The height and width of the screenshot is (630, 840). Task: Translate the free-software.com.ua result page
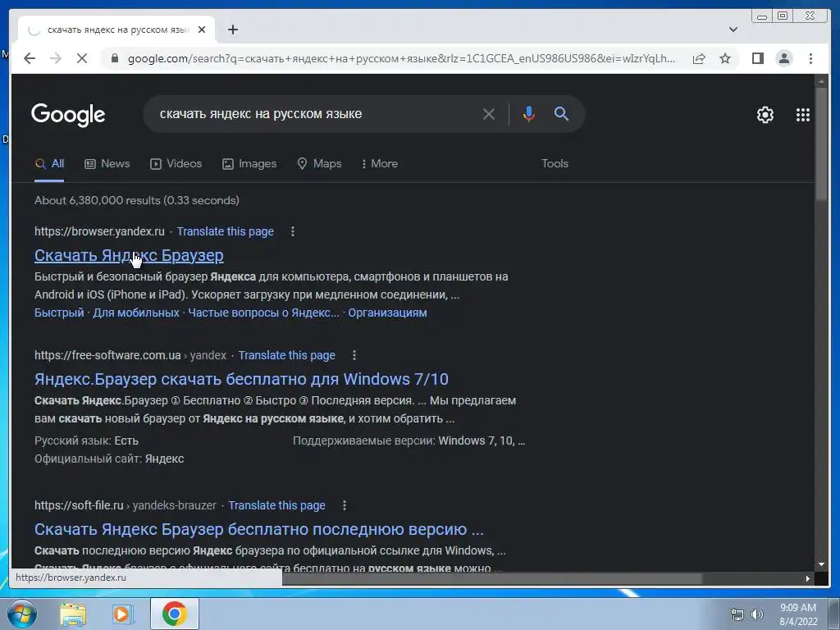click(x=286, y=355)
